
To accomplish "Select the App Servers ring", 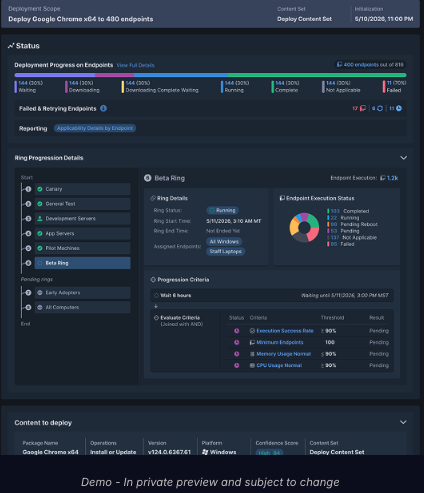I will 83,233.
